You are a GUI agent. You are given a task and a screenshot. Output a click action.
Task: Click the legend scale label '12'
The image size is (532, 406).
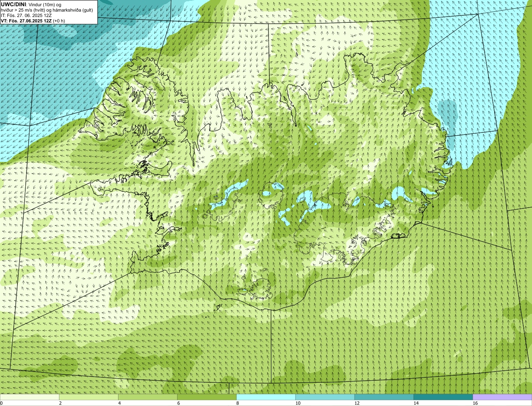pyautogui.click(x=357, y=403)
